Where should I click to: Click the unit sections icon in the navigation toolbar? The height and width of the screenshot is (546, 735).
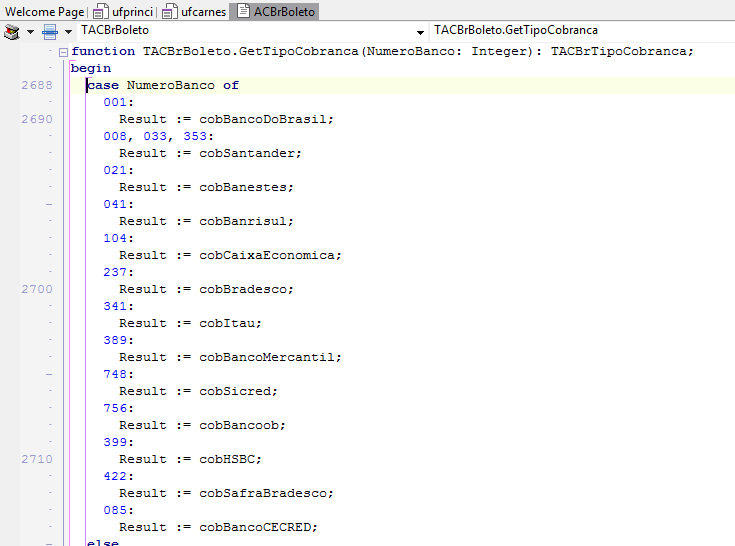click(12, 32)
